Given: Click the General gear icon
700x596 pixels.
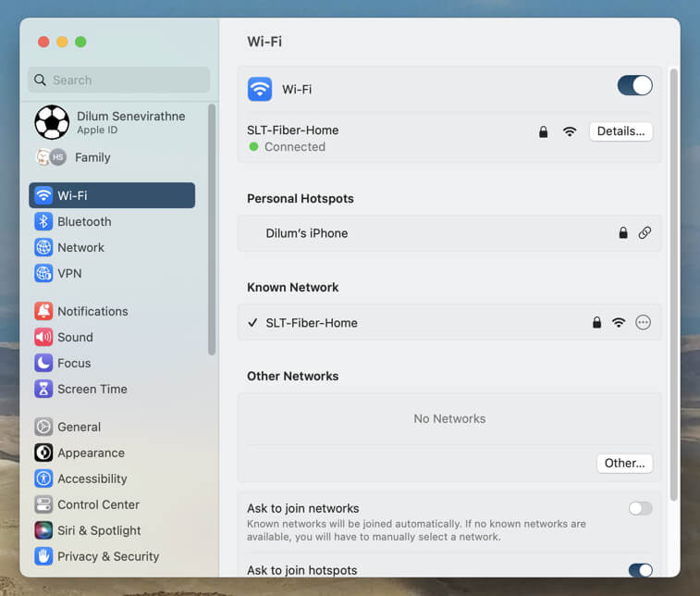Looking at the screenshot, I should tap(43, 428).
